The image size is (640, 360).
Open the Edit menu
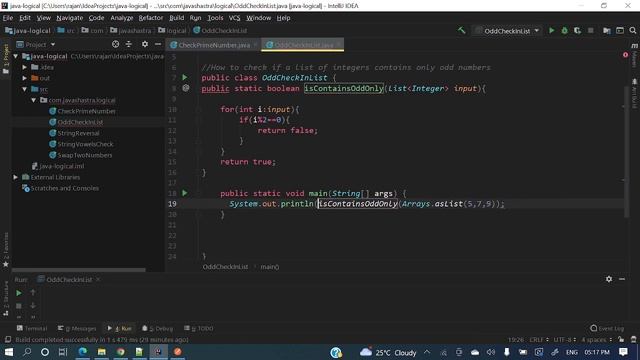(x=25, y=18)
